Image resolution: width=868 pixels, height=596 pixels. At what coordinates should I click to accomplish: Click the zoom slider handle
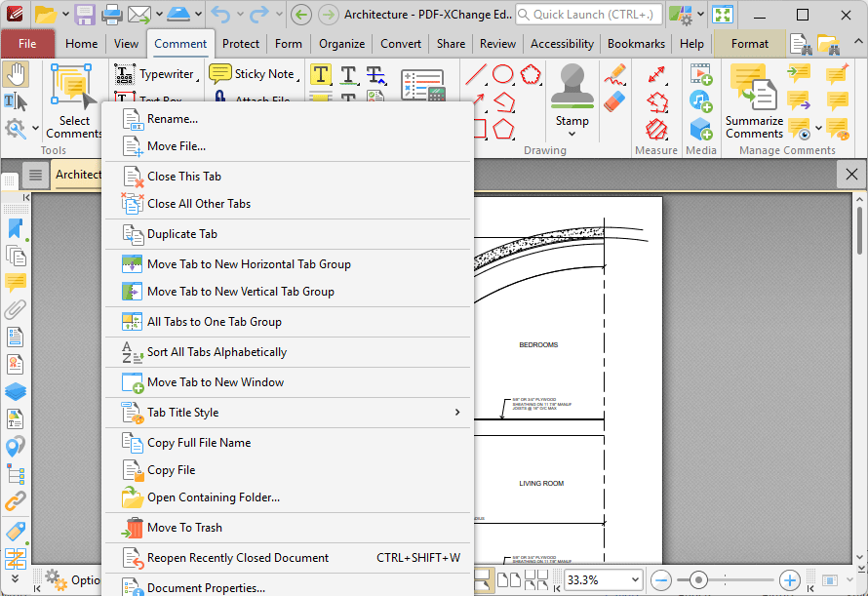pyautogui.click(x=698, y=580)
